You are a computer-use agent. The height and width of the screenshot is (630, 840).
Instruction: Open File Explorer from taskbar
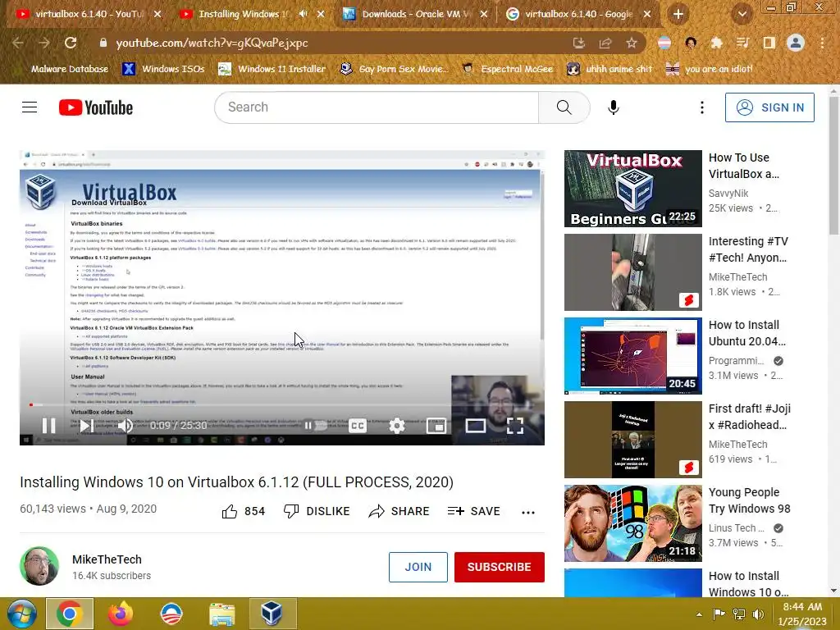221,614
